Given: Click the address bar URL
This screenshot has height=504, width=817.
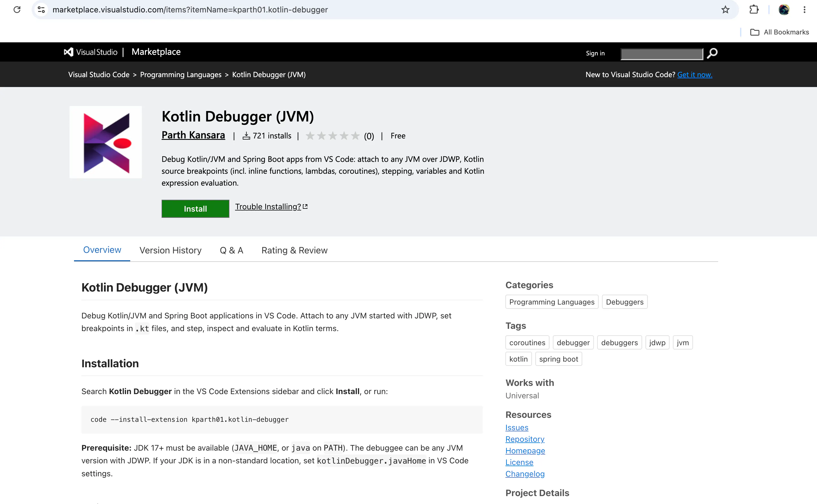Looking at the screenshot, I should [x=190, y=10].
